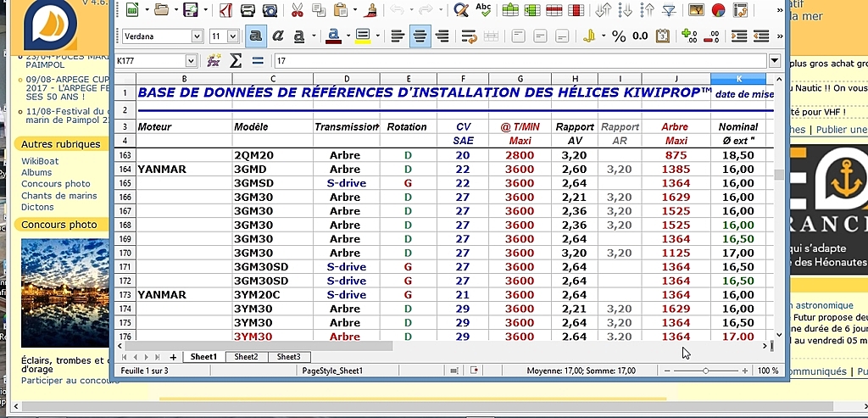This screenshot has width=868, height=418.
Task: Open the underline style dropdown arrow
Action: 314,36
